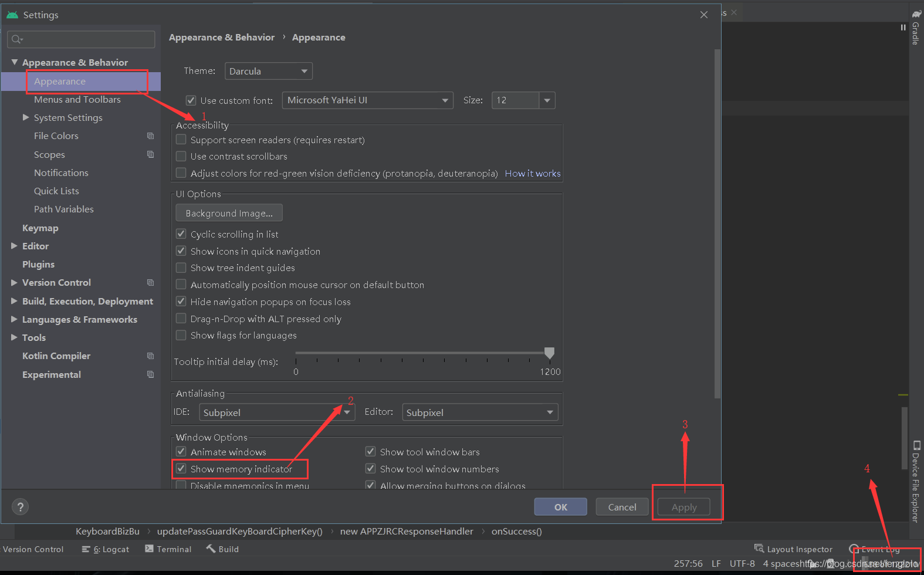Toggle Show icons in quick navigation
Viewport: 924px width, 575px height.
[x=181, y=251]
